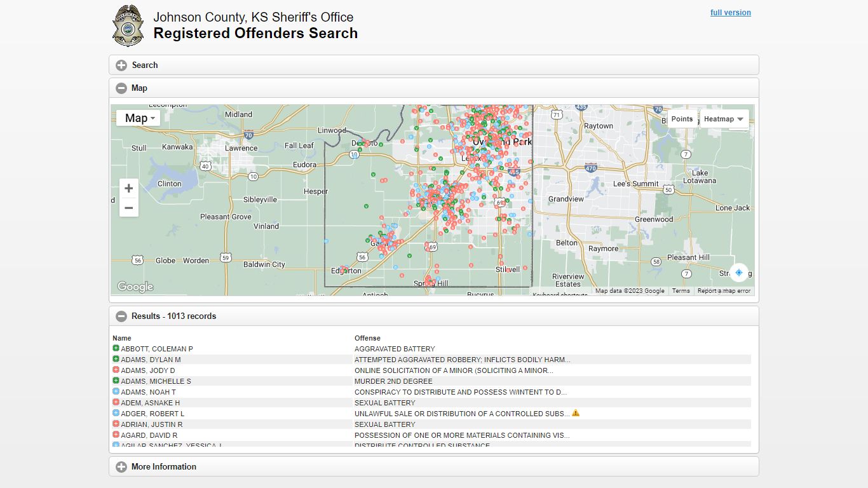Expand record for ADRIAN, JUSTIN R

pyautogui.click(x=116, y=424)
